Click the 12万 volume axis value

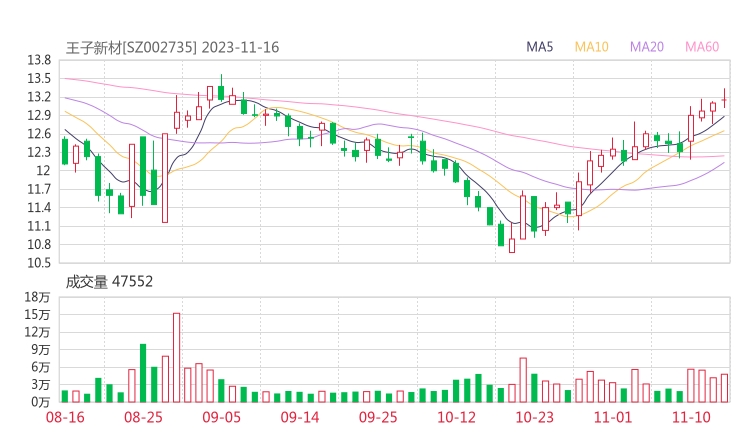click(37, 332)
